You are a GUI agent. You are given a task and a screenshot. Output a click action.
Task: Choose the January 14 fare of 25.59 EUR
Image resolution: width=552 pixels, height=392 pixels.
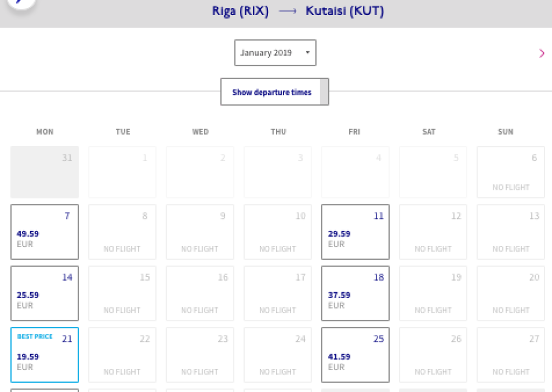tap(45, 293)
